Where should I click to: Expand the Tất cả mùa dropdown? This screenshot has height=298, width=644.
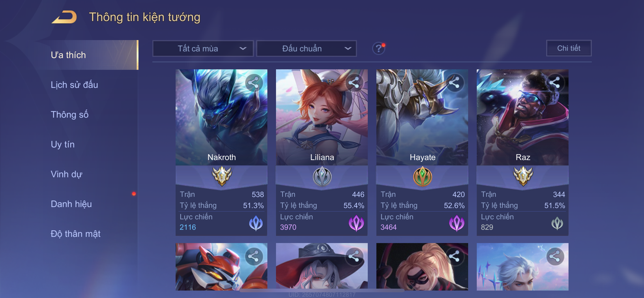[203, 48]
